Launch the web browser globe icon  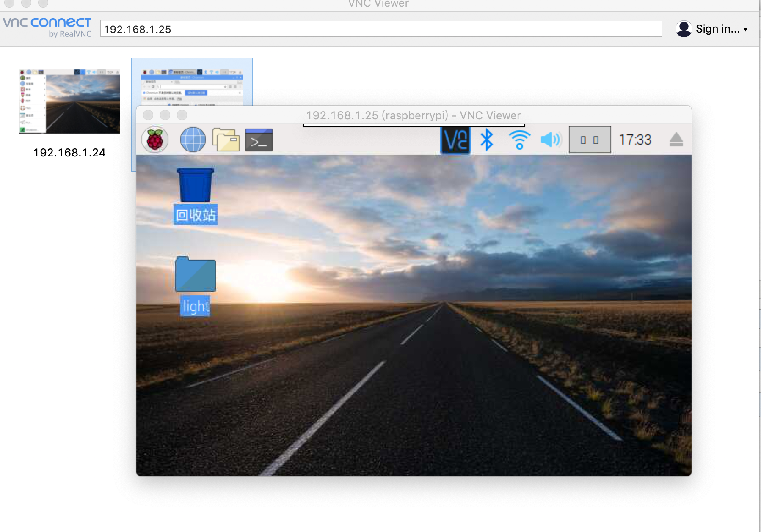point(193,140)
